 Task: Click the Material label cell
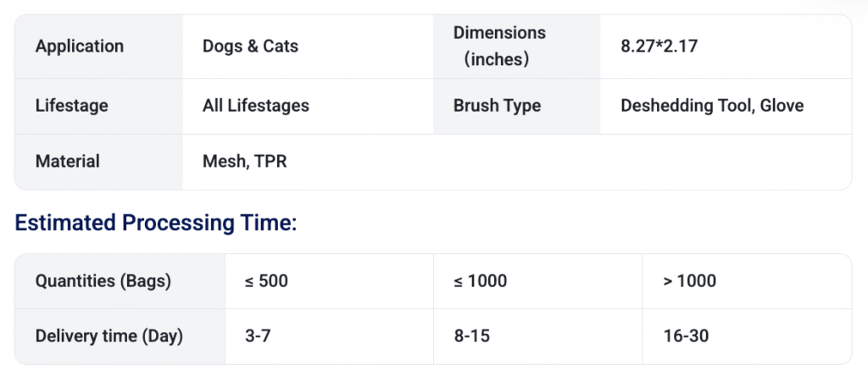tap(68, 161)
